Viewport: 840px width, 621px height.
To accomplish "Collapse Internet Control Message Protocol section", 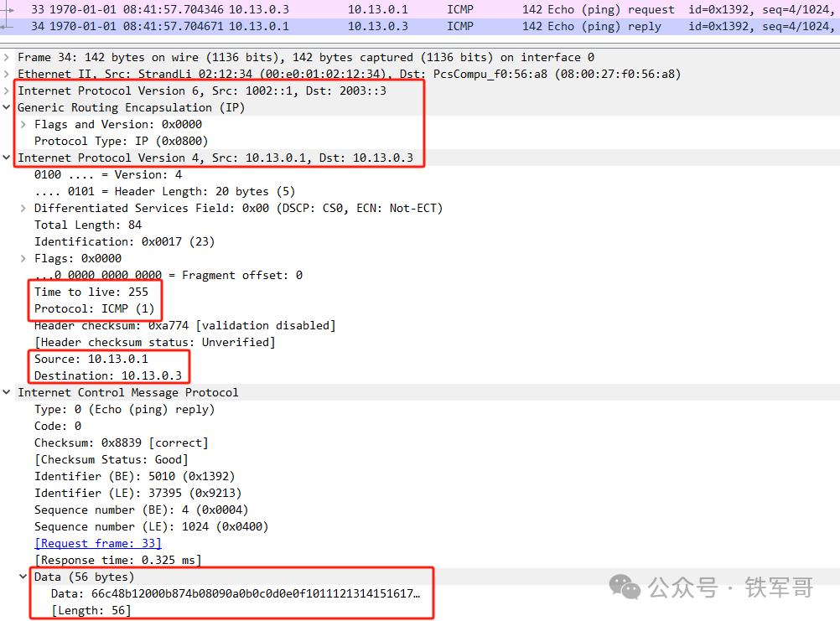I will (x=7, y=392).
